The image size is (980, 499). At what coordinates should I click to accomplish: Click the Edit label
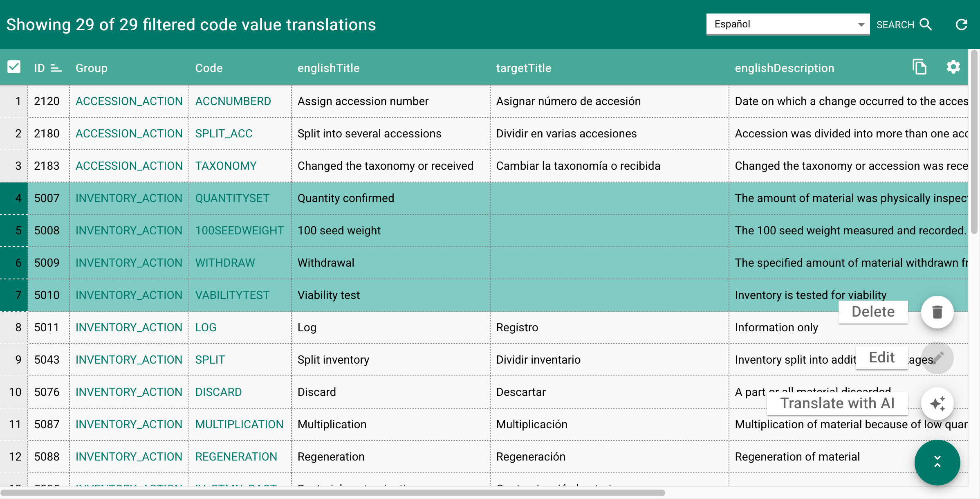click(882, 357)
